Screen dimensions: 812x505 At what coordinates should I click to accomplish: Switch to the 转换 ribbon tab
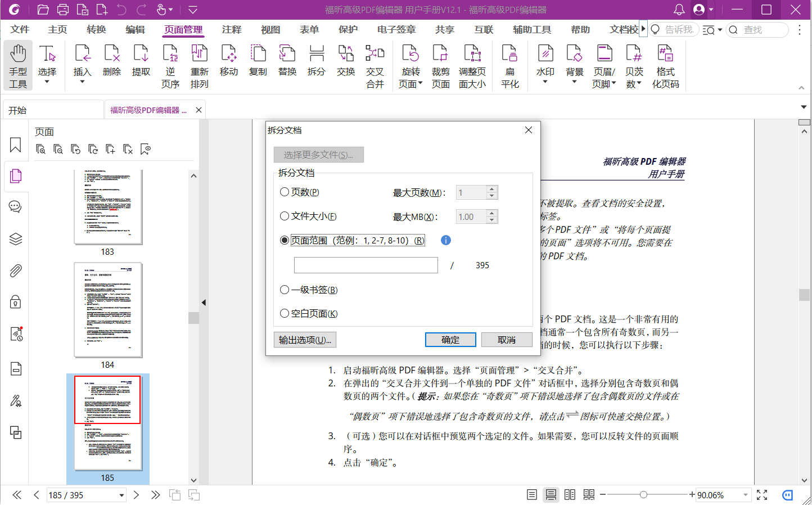point(96,29)
